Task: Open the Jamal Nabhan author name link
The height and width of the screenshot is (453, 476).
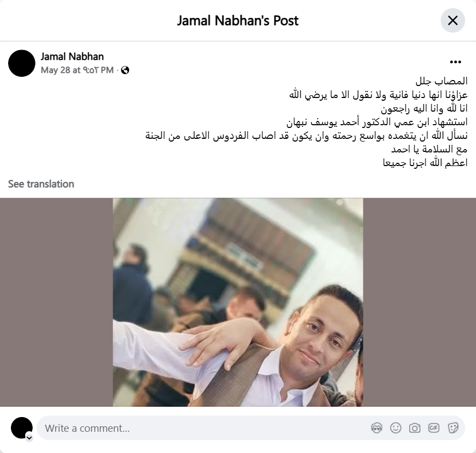Action: [72, 57]
